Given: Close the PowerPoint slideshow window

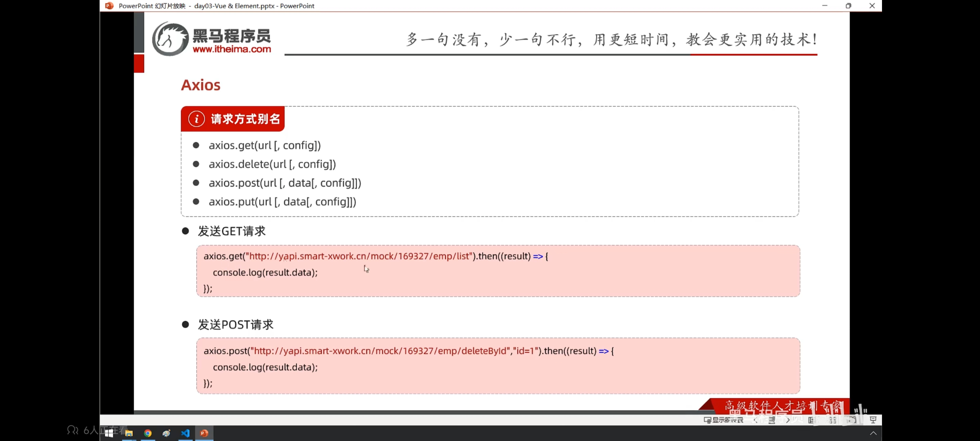Looking at the screenshot, I should coord(872,6).
